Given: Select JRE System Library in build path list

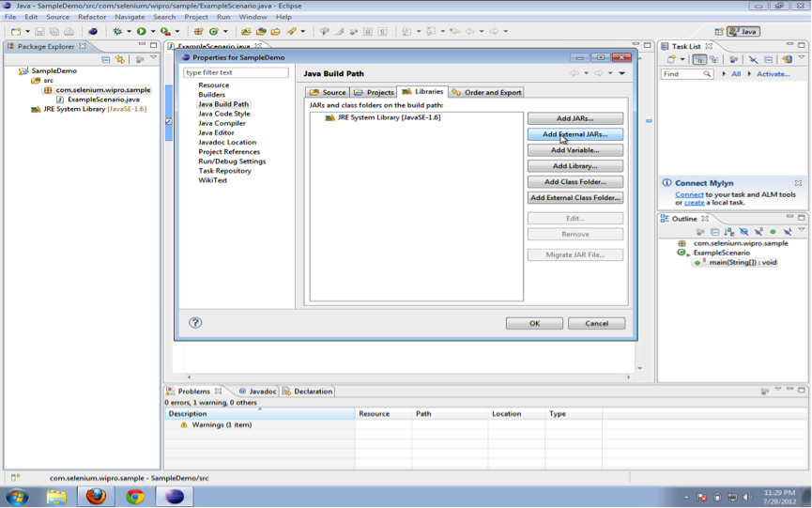Looking at the screenshot, I should pyautogui.click(x=383, y=117).
